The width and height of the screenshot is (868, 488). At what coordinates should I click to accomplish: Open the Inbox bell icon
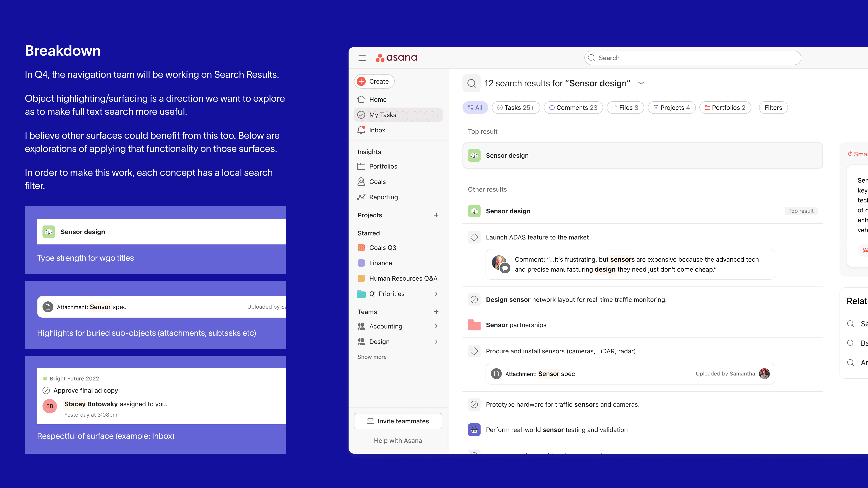pos(361,130)
